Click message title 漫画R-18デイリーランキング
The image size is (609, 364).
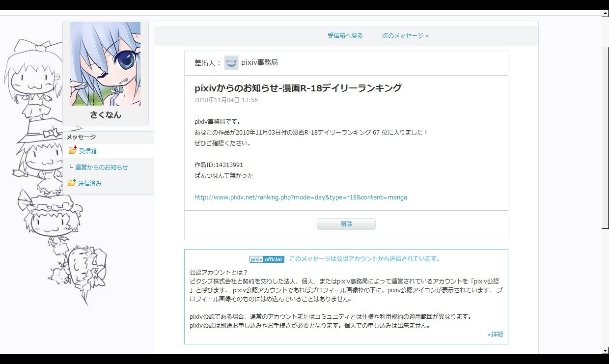(x=298, y=88)
